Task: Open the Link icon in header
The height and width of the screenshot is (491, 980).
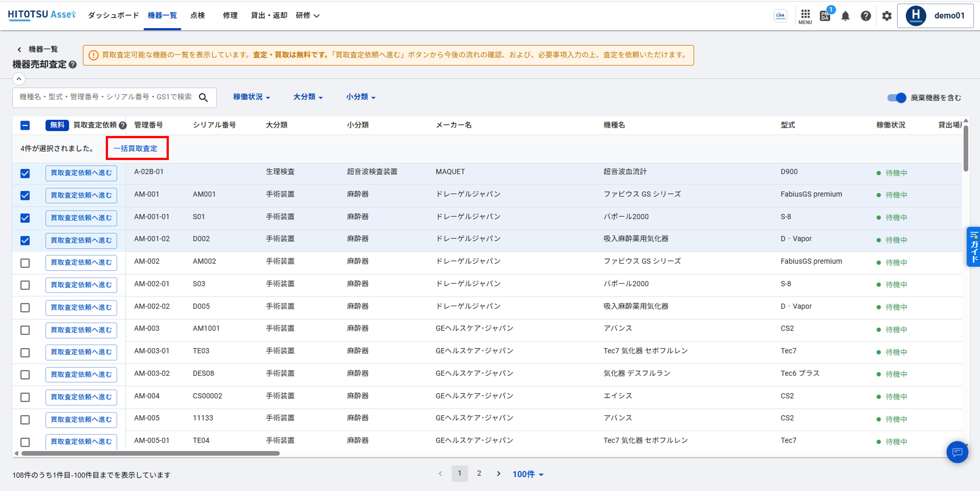Action: click(x=780, y=16)
